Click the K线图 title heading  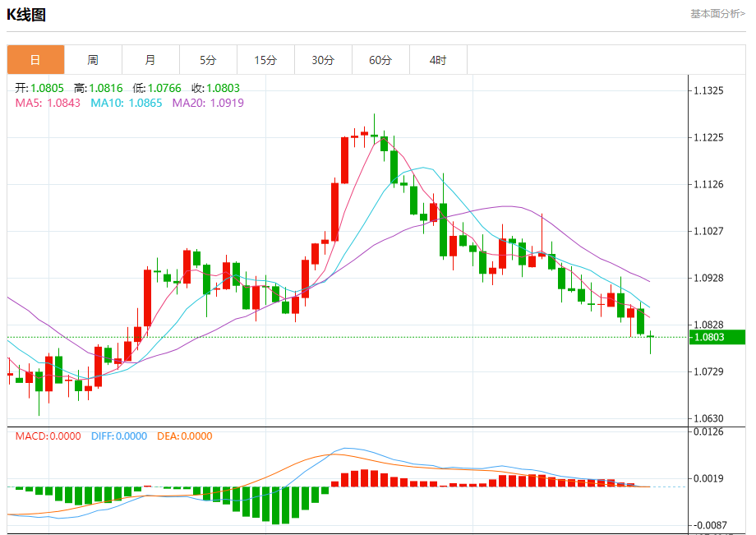tap(26, 15)
